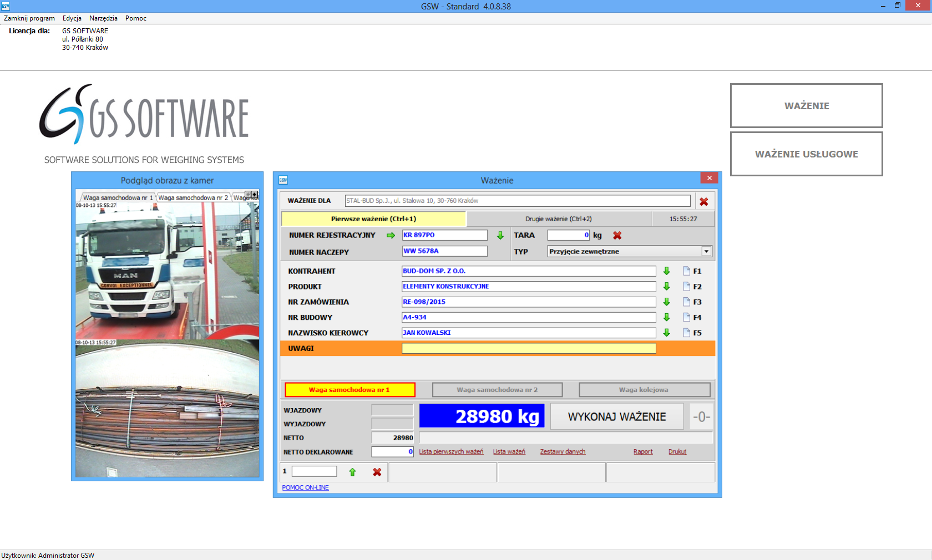
Task: Open the Lista pierwszych ważeń link
Action: 451,452
